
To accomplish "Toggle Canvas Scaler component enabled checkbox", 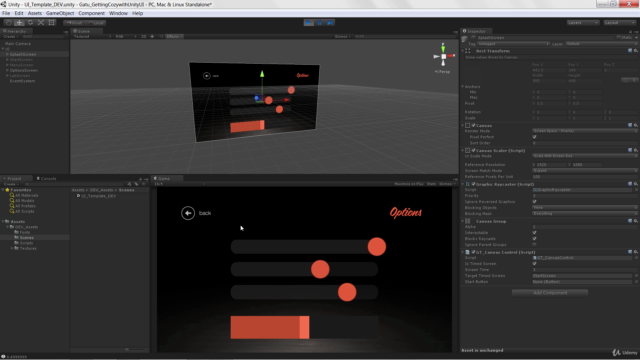I will (x=473, y=150).
